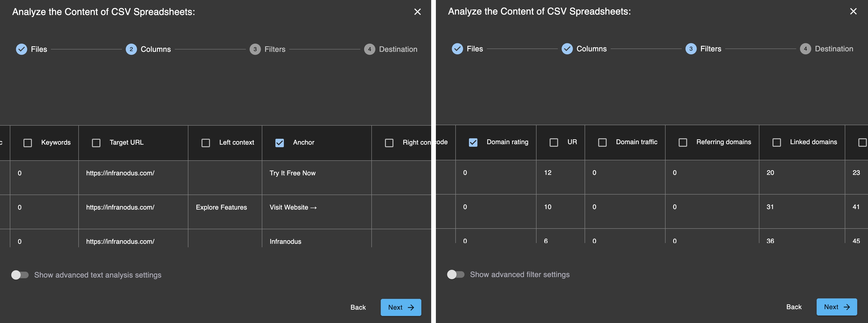Click 'Show advanced text analysis settings' label text
This screenshot has width=868, height=323.
pos(98,275)
